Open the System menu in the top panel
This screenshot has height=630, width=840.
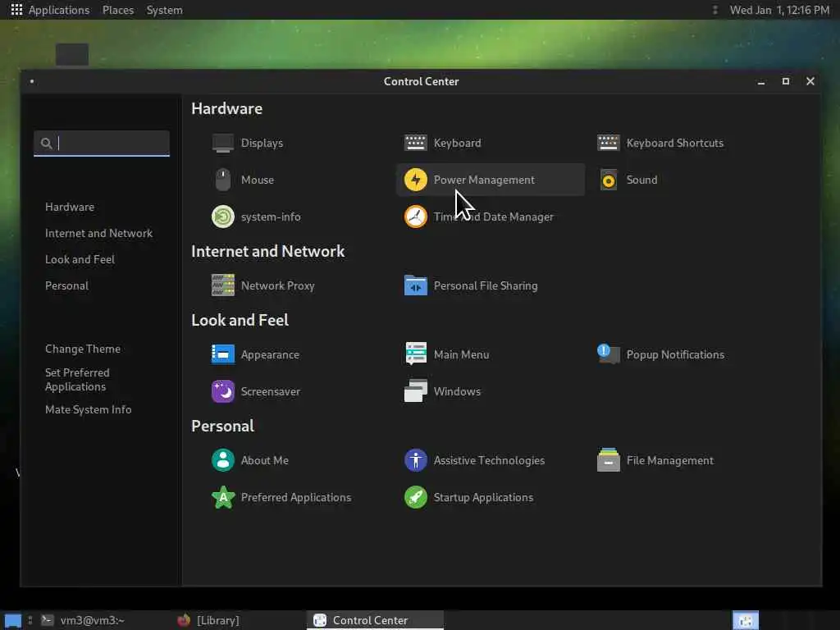click(164, 10)
